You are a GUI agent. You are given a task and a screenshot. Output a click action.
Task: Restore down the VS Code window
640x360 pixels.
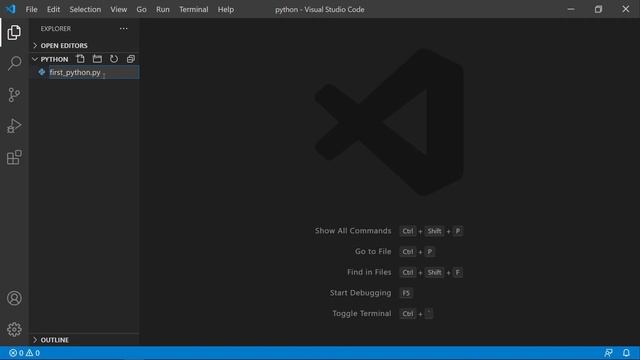pyautogui.click(x=598, y=9)
